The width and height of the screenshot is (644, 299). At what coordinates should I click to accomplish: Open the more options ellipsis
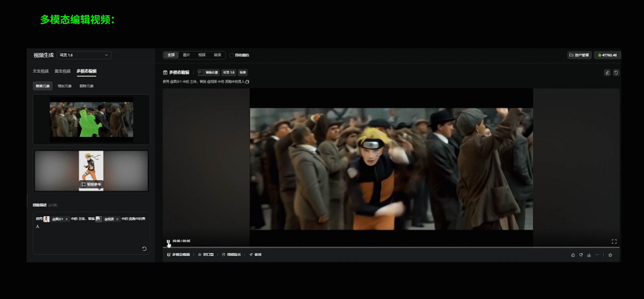pyautogui.click(x=597, y=255)
